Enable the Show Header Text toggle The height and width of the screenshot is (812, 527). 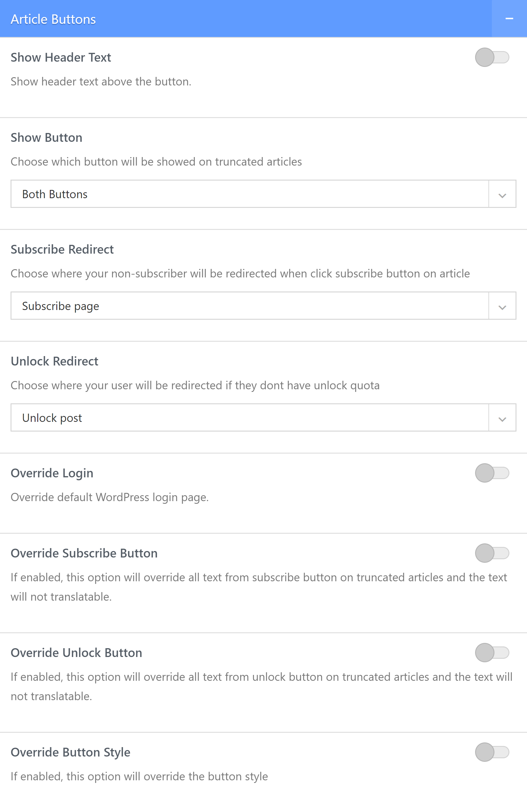click(x=492, y=57)
